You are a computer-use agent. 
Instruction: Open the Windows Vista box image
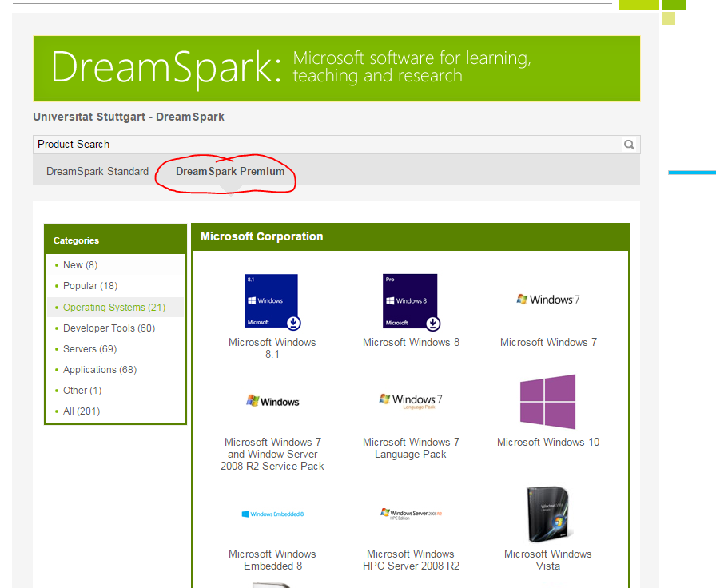click(548, 514)
